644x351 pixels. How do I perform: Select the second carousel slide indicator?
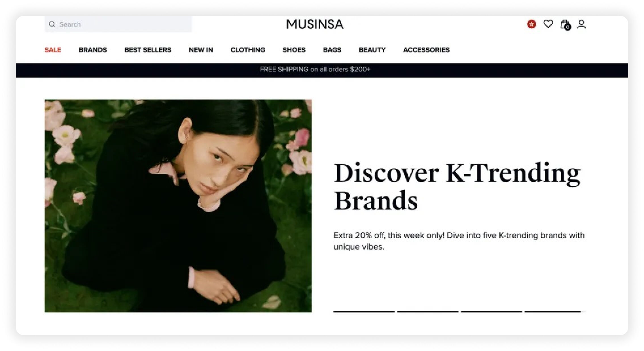coord(428,311)
